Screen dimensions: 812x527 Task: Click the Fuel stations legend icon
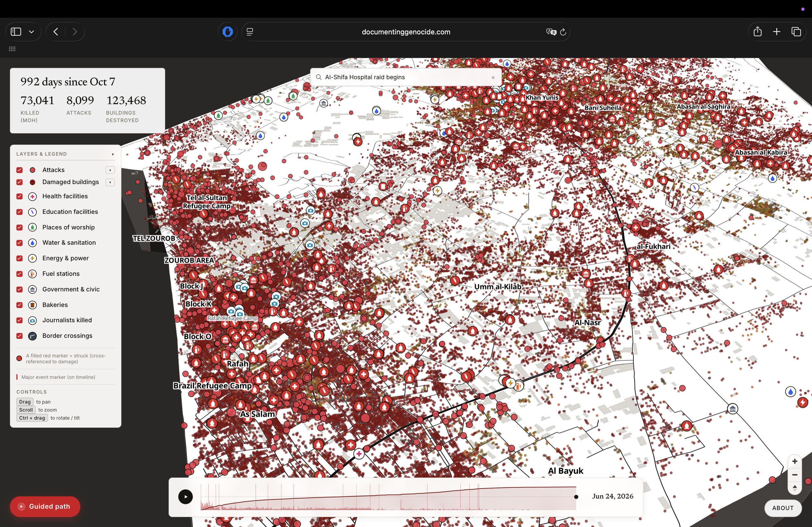(32, 274)
